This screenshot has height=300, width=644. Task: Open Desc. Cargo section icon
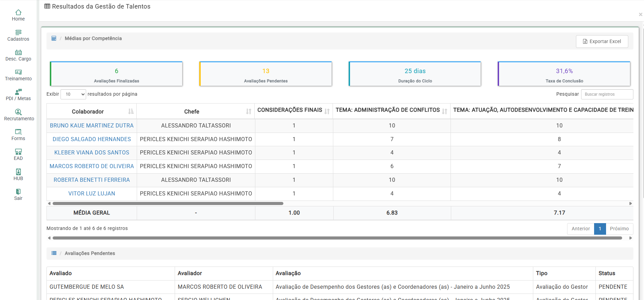pos(18,52)
